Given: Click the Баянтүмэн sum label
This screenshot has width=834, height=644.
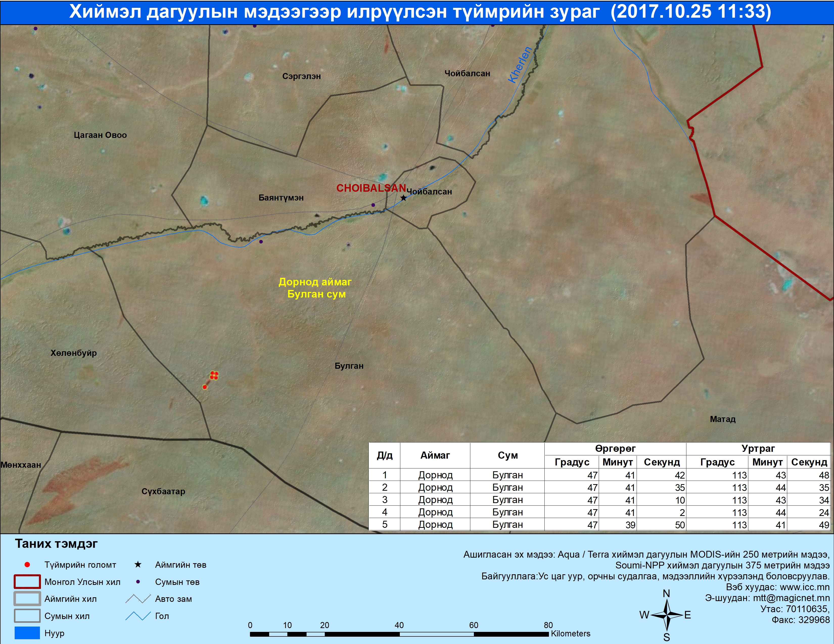Looking at the screenshot, I should pyautogui.click(x=281, y=198).
